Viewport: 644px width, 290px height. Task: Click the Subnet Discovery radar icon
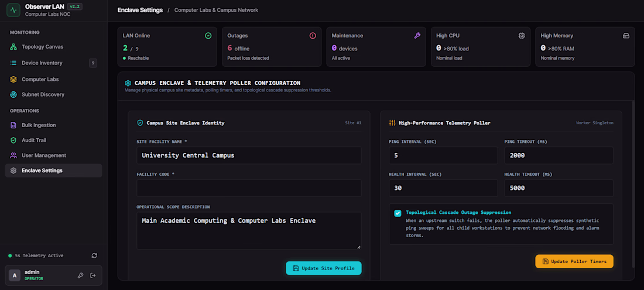(x=13, y=94)
